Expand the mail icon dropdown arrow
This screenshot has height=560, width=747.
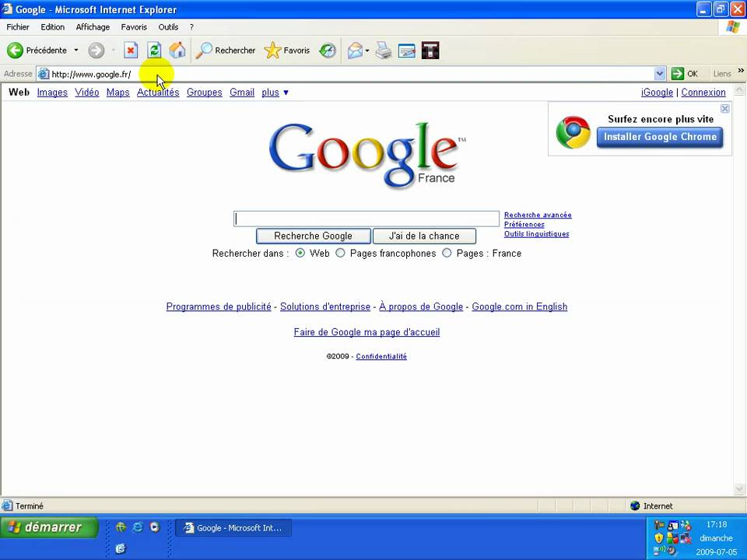coord(366,51)
